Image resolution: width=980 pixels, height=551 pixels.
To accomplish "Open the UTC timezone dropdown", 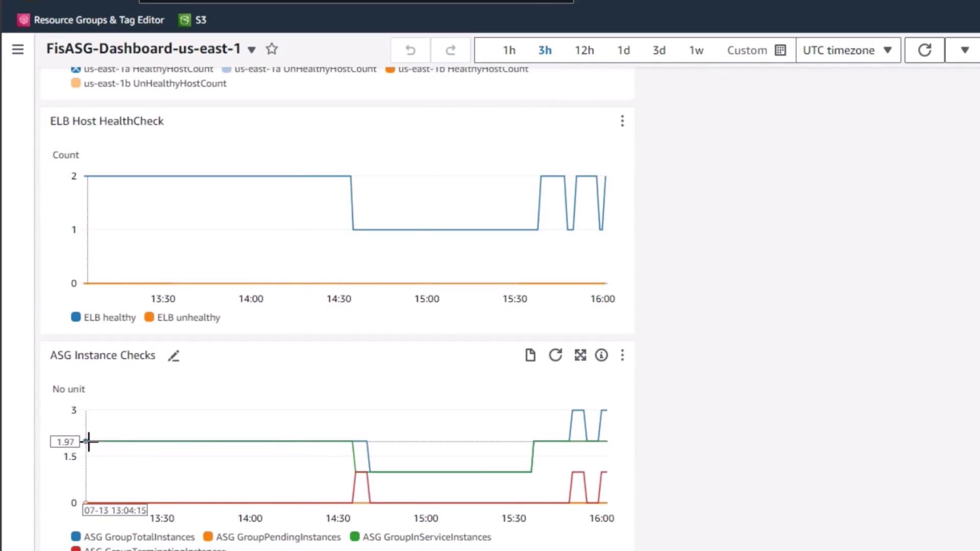I will 847,50.
